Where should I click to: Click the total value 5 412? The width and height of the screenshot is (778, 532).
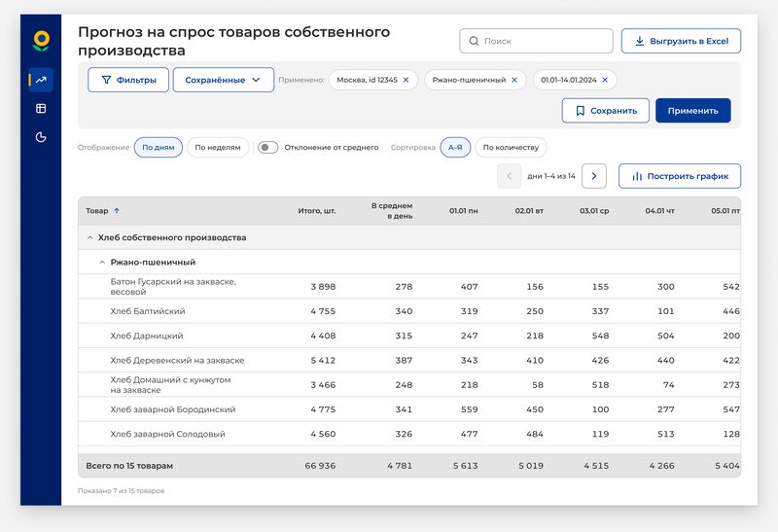[323, 360]
